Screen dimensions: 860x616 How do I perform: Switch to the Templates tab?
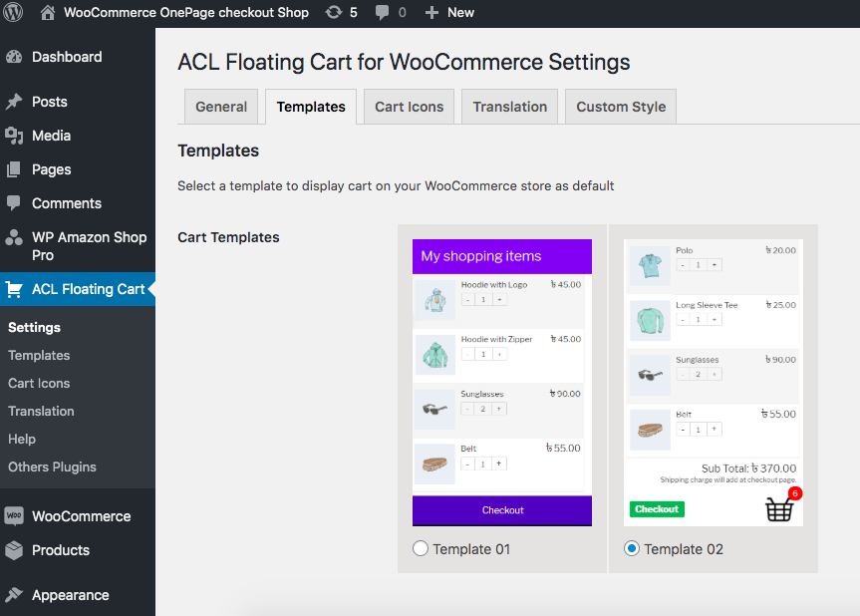[311, 107]
